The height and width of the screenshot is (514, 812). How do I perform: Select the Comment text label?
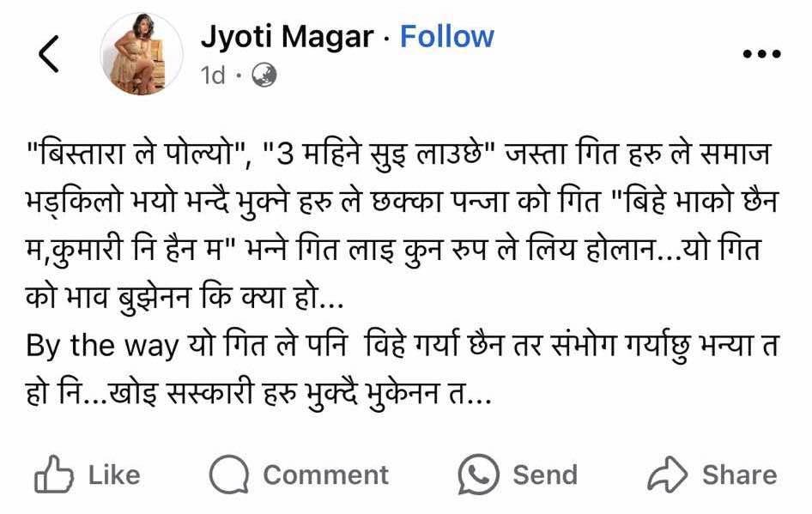point(325,475)
